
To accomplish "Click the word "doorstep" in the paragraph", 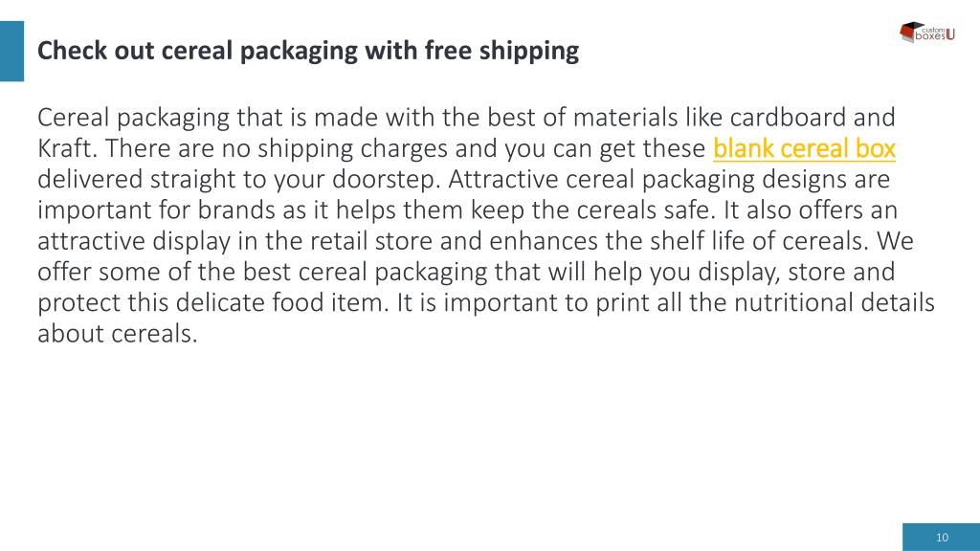I will [x=386, y=179].
